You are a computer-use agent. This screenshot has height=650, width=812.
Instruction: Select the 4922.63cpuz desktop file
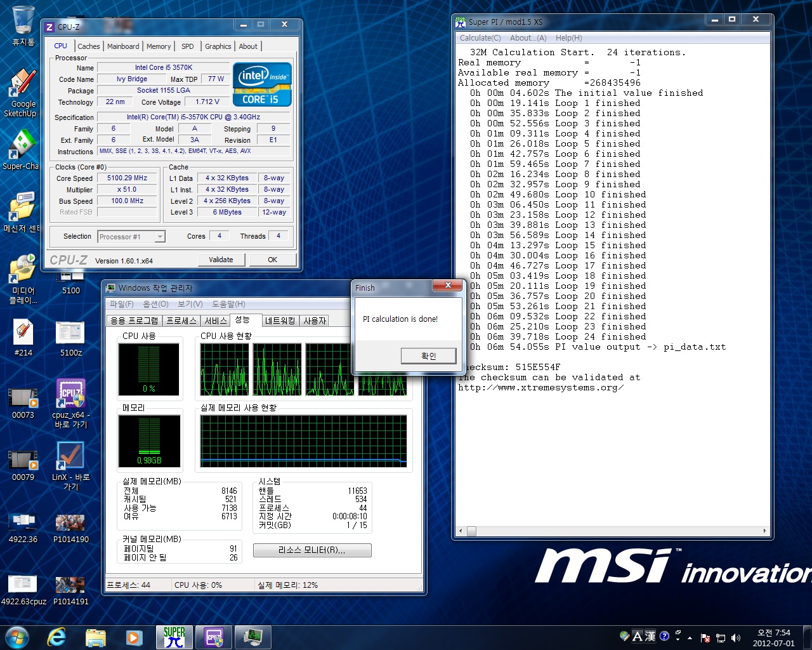(23, 589)
